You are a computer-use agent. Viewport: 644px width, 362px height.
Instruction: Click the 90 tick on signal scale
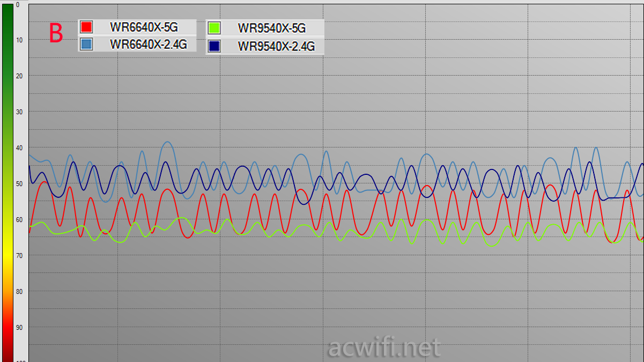tap(19, 328)
